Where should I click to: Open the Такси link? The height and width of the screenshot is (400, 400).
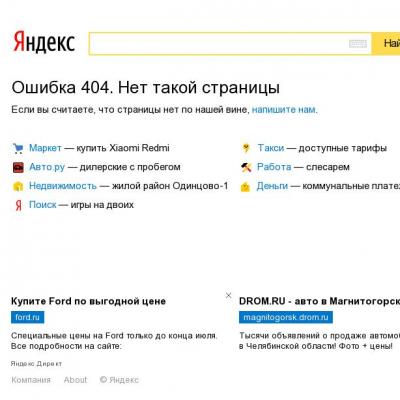pyautogui.click(x=271, y=148)
